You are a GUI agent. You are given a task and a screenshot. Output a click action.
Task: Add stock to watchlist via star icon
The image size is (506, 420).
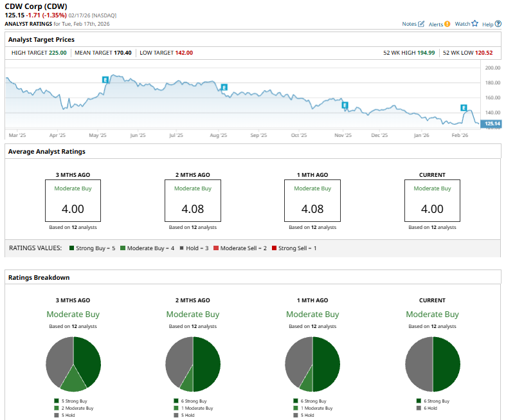[x=474, y=24]
